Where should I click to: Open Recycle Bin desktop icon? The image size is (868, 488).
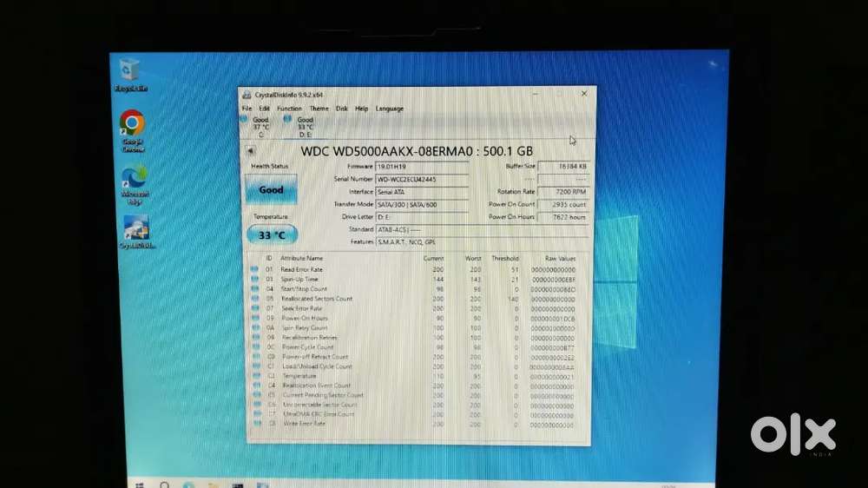(x=129, y=75)
